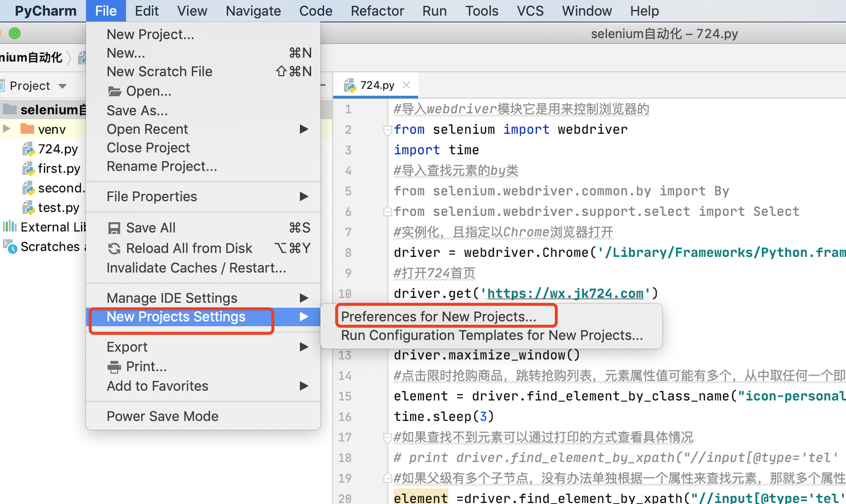The width and height of the screenshot is (846, 504).
Task: Expand the File Properties submenu arrow
Action: tap(304, 196)
